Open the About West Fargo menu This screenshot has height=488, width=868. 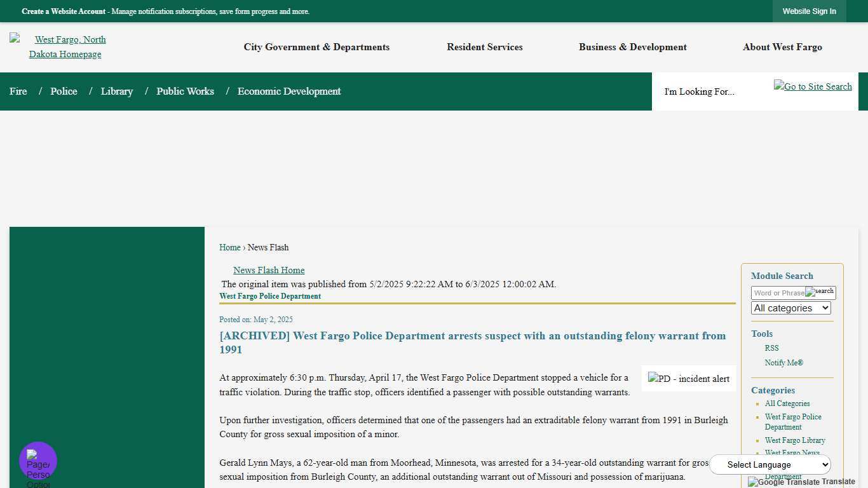pyautogui.click(x=782, y=47)
